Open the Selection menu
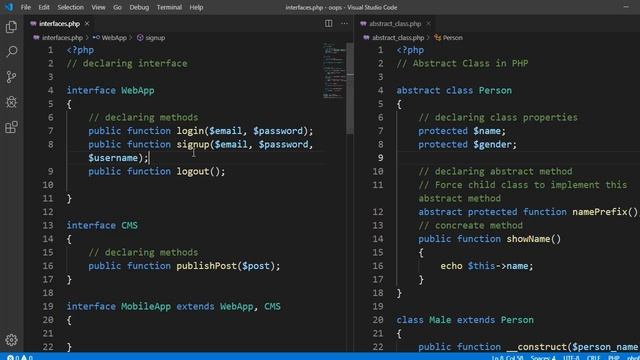640x360 pixels. (x=70, y=7)
